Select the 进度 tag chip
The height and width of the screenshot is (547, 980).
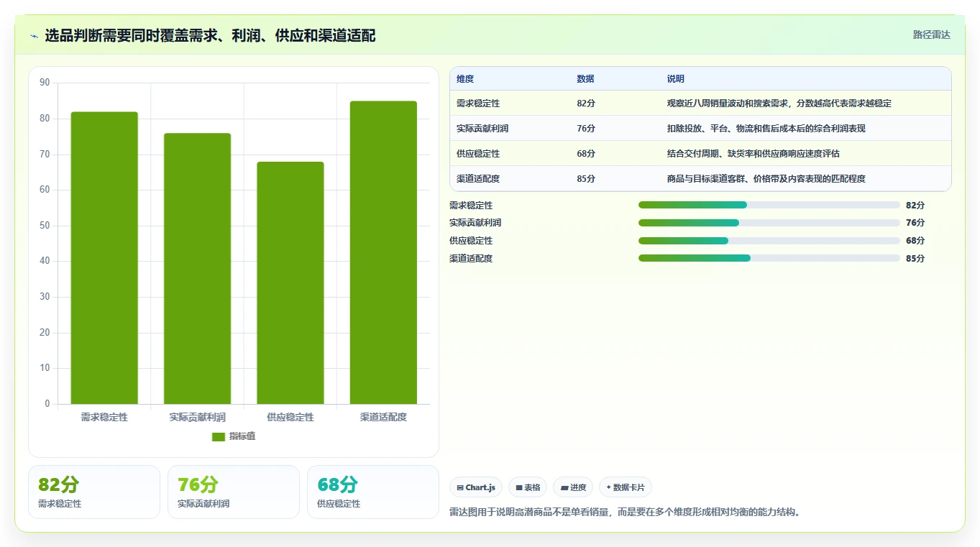point(573,487)
